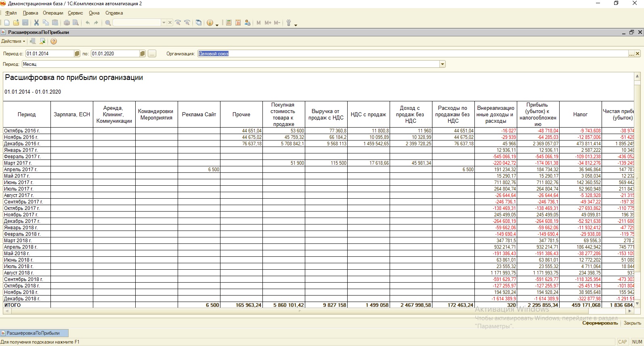Viewport: 644px width, 346px height.
Task: Click the Redo arrow icon
Action: (96, 23)
